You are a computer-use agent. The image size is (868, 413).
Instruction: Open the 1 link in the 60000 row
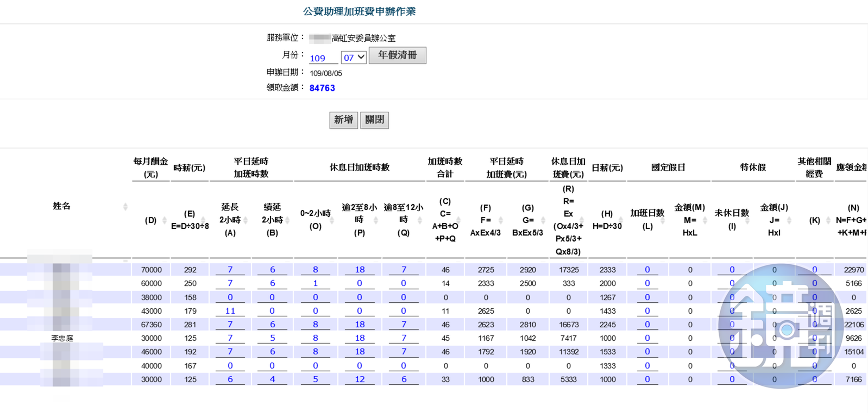pyautogui.click(x=316, y=283)
